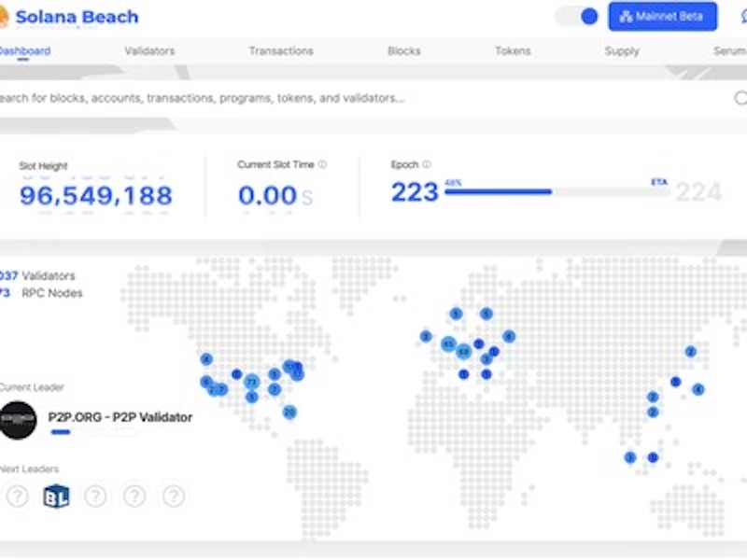Screen dimensions: 747x560
Task: Click the unknown leader icon left of BL
Action: pyautogui.click(x=17, y=497)
